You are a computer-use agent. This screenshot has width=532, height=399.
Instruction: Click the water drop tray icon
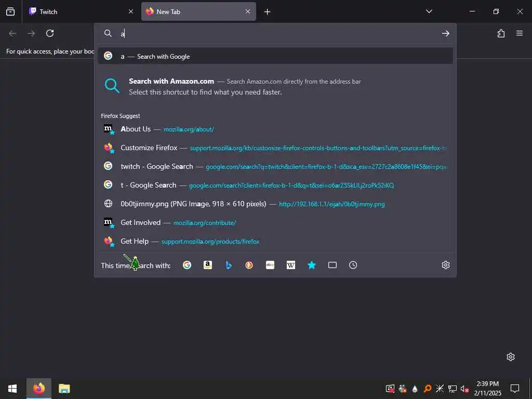point(415,389)
